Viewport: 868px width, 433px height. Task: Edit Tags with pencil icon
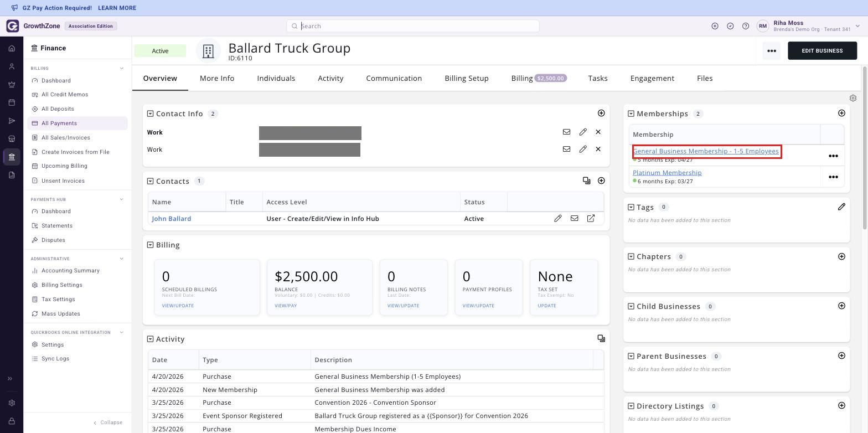(841, 207)
